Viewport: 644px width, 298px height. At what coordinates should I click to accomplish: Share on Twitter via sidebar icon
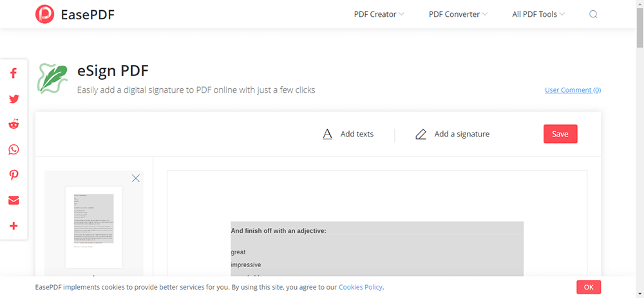pyautogui.click(x=14, y=99)
